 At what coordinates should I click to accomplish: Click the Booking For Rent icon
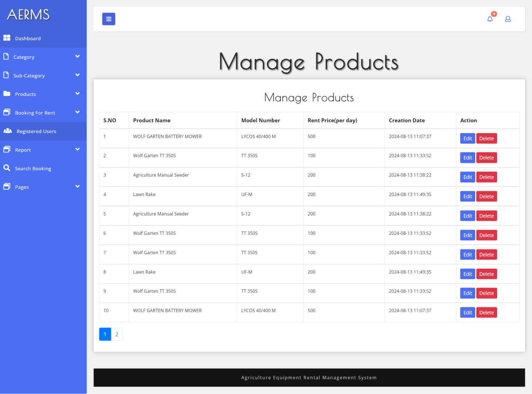click(x=7, y=112)
